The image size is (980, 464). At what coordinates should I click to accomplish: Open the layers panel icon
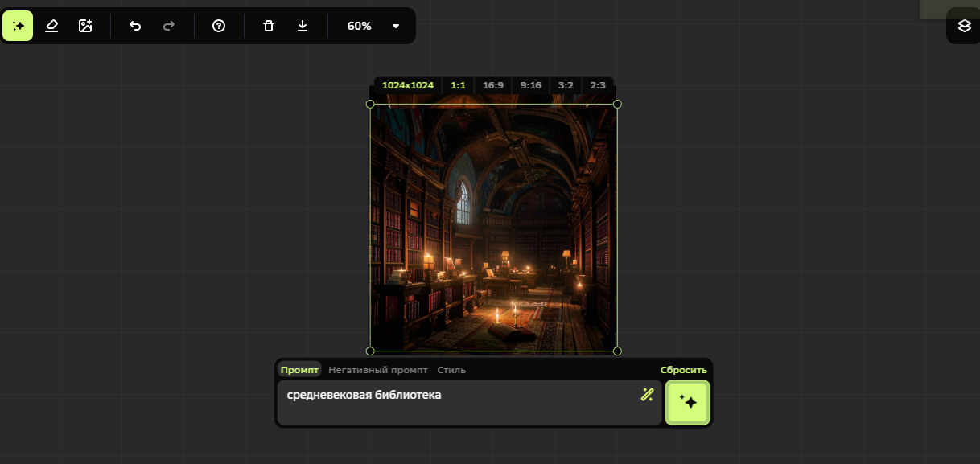coord(965,26)
